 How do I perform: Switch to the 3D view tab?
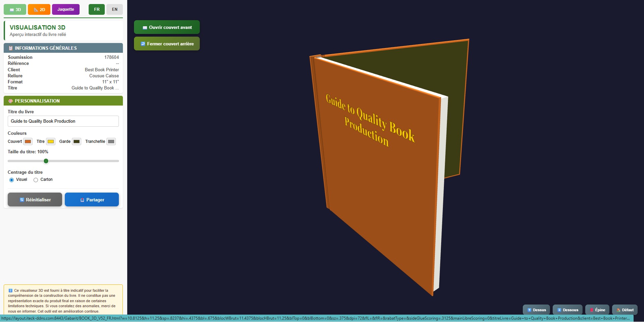[x=15, y=9]
